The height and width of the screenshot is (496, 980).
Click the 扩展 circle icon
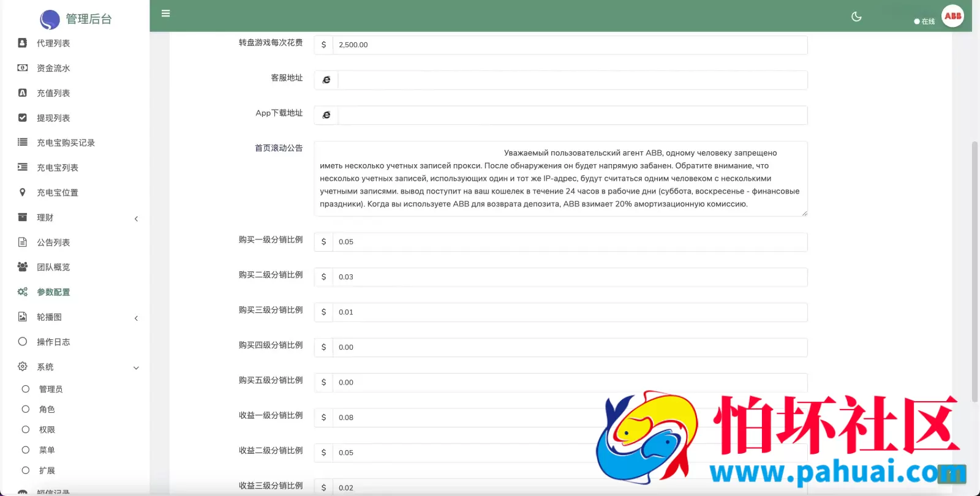click(x=26, y=470)
